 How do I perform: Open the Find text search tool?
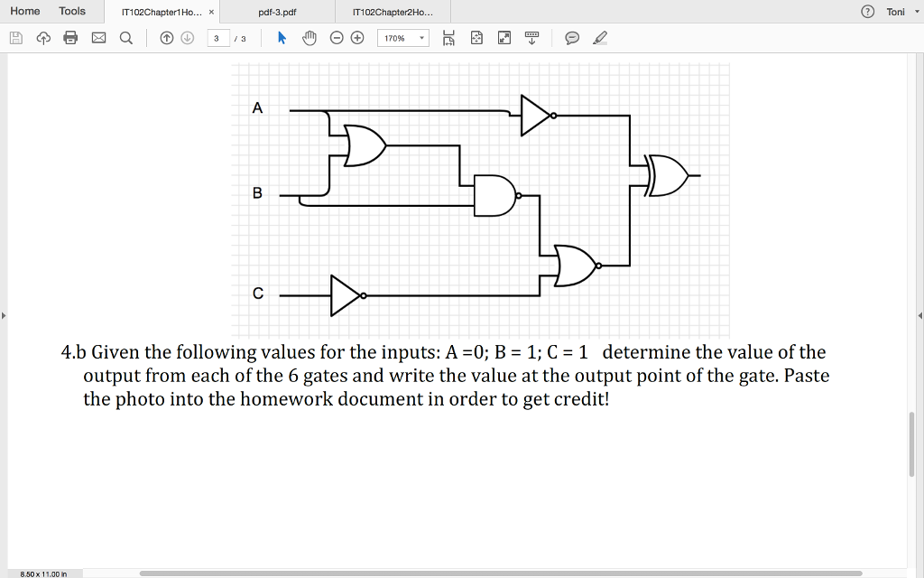(125, 37)
